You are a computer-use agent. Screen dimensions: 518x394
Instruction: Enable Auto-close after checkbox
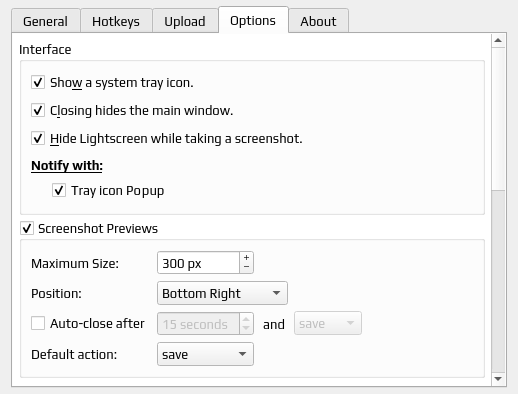[x=38, y=323]
